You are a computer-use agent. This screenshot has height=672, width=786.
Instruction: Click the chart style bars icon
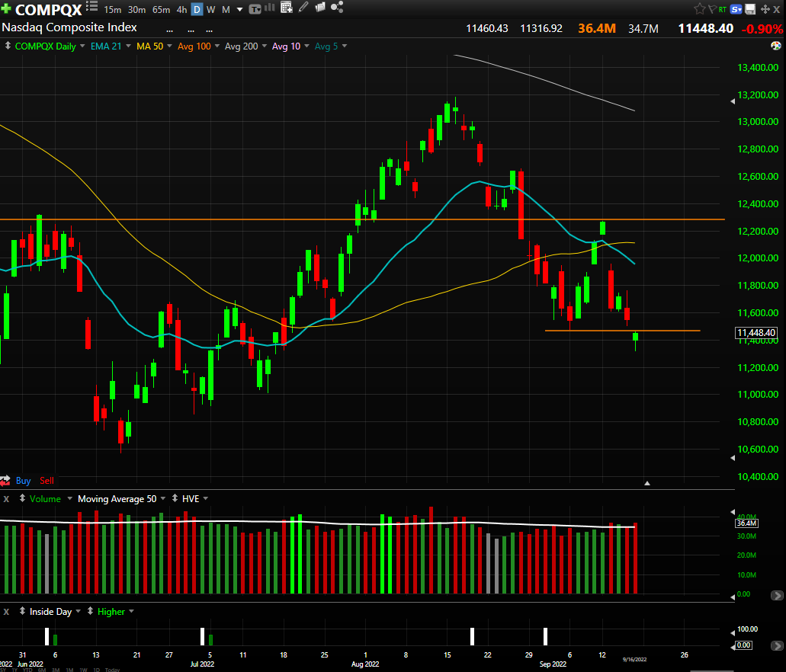click(x=270, y=8)
